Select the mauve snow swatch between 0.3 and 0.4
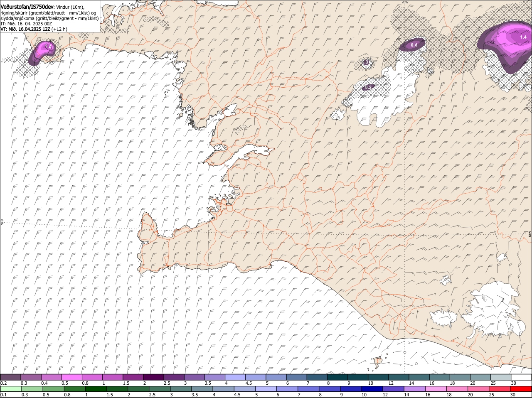Screen dimensions: 532x398 click(31, 377)
